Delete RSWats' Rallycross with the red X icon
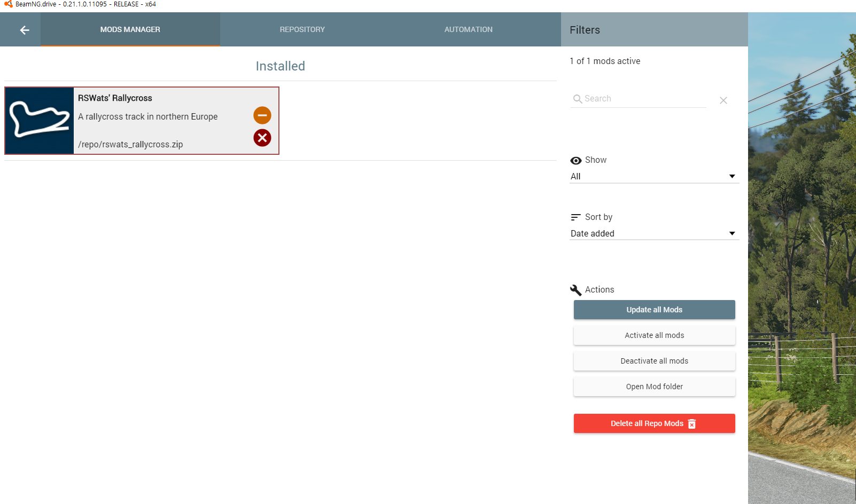This screenshot has width=856, height=504. pos(262,138)
